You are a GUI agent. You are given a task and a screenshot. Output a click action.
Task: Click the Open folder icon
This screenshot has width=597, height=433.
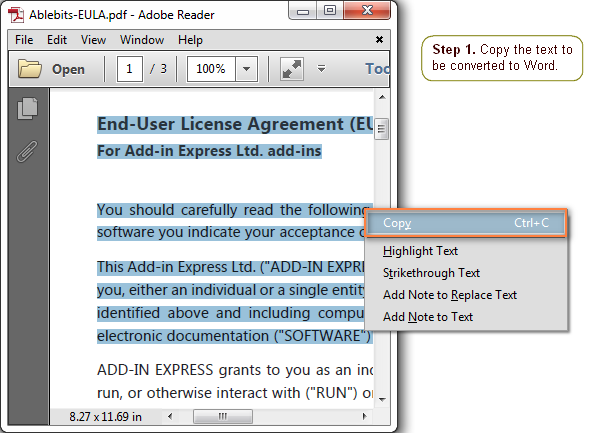pyautogui.click(x=30, y=69)
